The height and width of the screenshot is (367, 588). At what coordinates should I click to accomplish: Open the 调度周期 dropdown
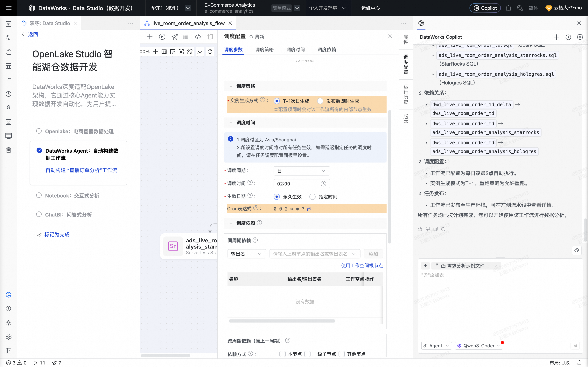tap(302, 171)
